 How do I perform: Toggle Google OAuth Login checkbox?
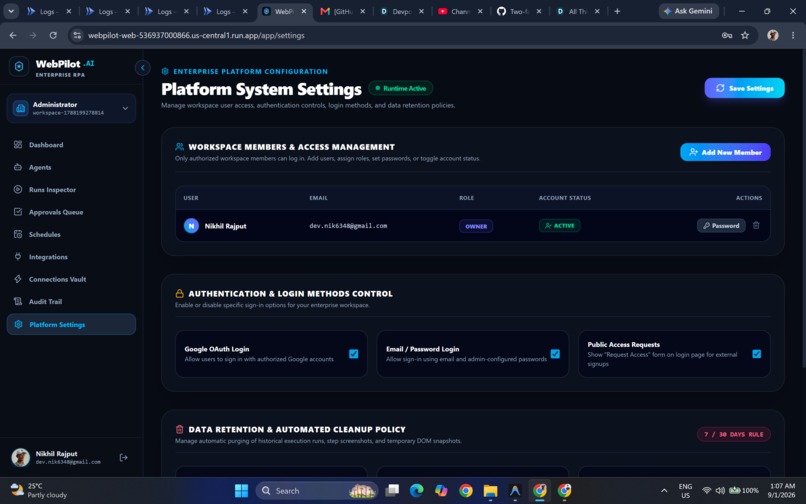354,354
